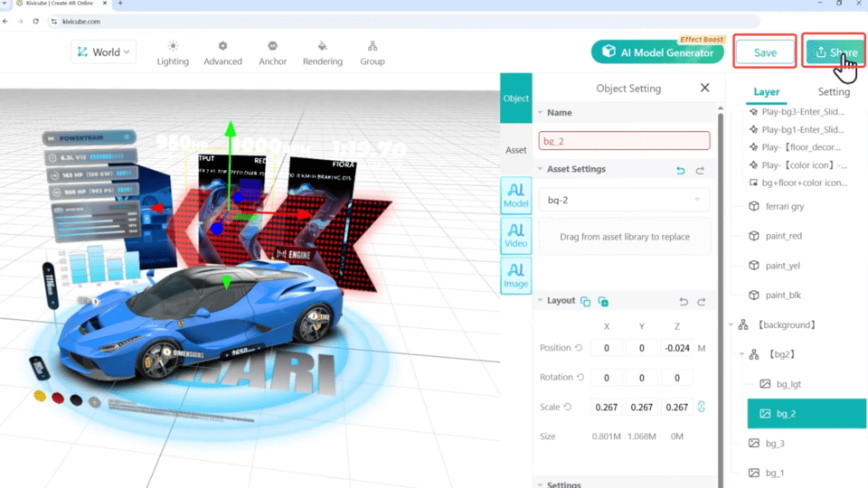Click the Save button
This screenshot has width=868, height=488.
coord(765,52)
